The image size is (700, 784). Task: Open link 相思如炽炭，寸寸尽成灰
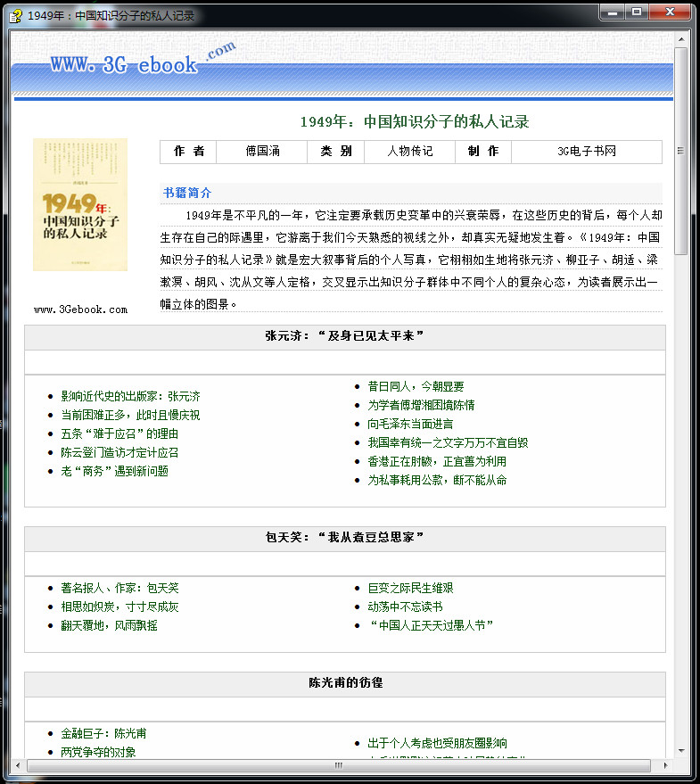120,607
